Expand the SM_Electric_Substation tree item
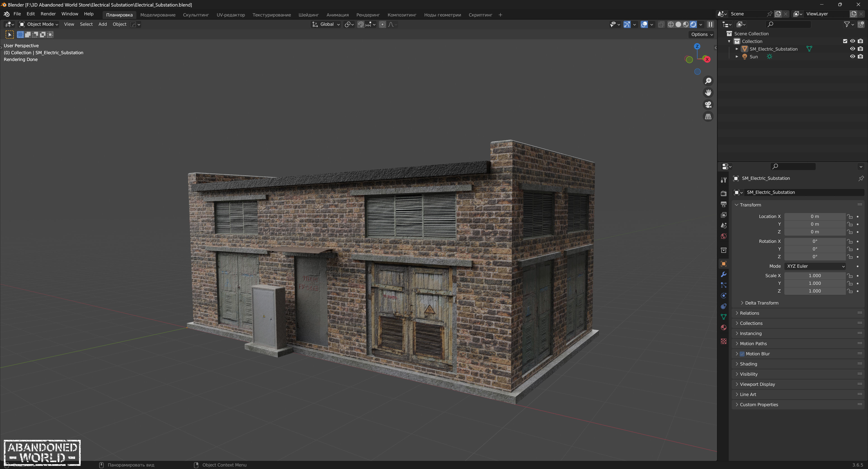The image size is (868, 469). (737, 49)
